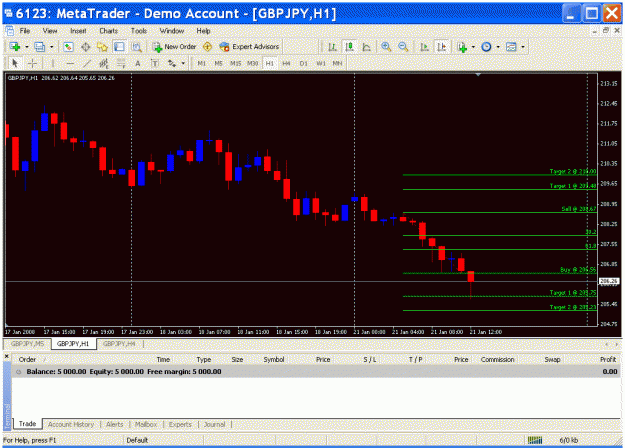Open the Alerts terminal tab
This screenshot has width=625, height=448.
tap(114, 424)
